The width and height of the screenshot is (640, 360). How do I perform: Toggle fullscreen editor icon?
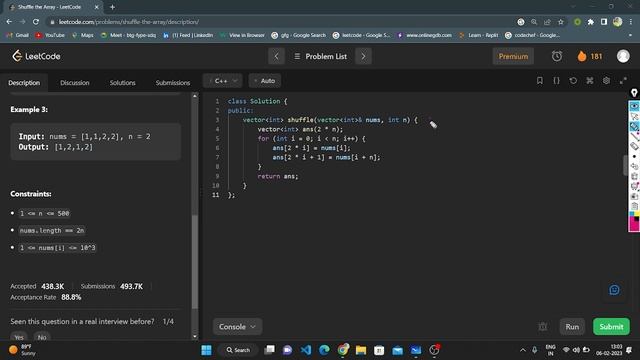623,80
